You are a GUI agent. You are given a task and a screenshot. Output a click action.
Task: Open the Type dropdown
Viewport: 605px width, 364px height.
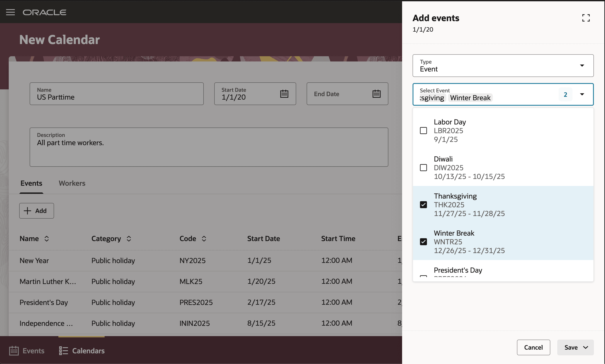click(582, 65)
